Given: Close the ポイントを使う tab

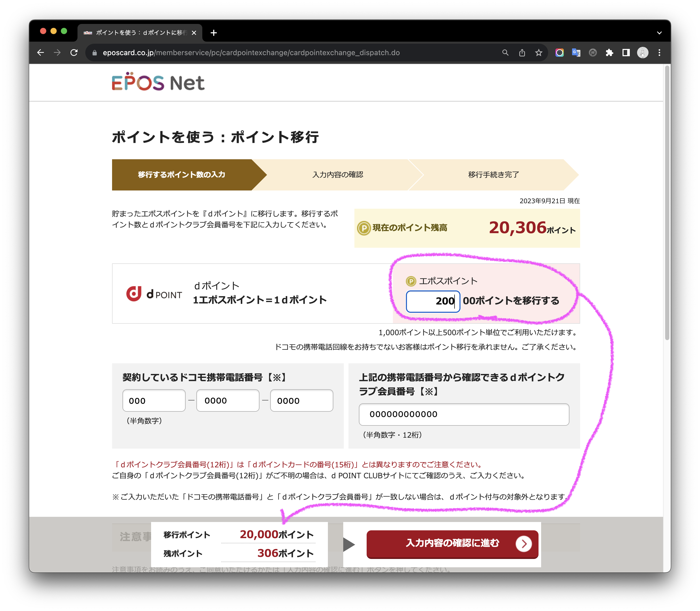Looking at the screenshot, I should (x=194, y=33).
